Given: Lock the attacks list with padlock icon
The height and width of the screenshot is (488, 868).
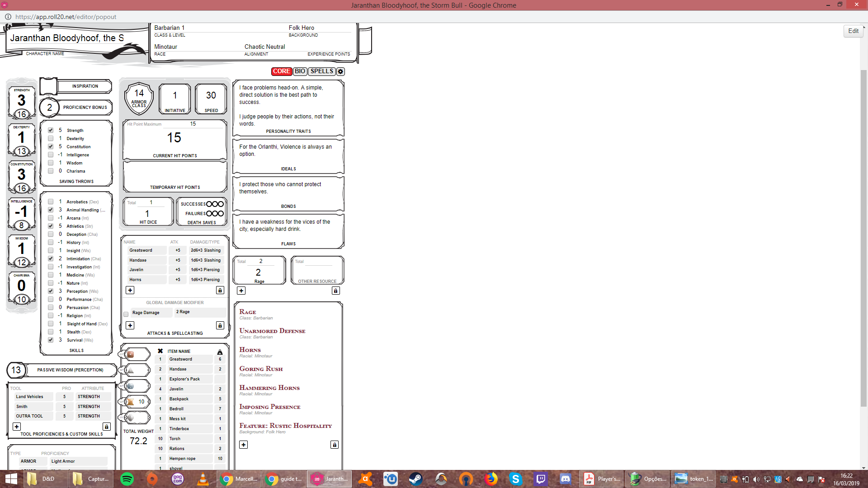Looking at the screenshot, I should (220, 290).
